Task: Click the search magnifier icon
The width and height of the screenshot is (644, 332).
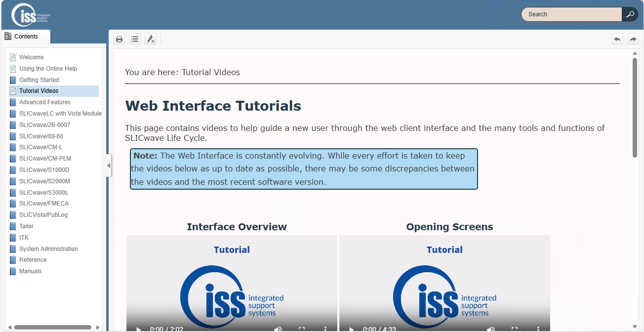Action: pyautogui.click(x=630, y=14)
